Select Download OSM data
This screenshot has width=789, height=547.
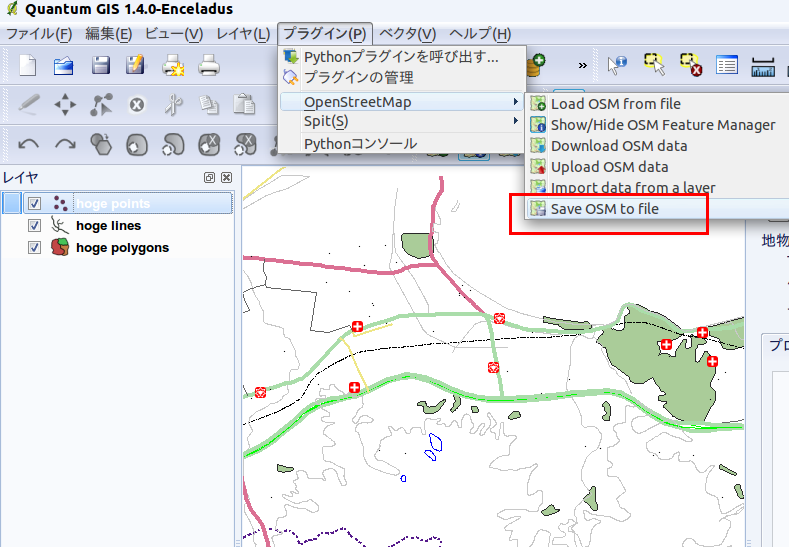pos(657,146)
